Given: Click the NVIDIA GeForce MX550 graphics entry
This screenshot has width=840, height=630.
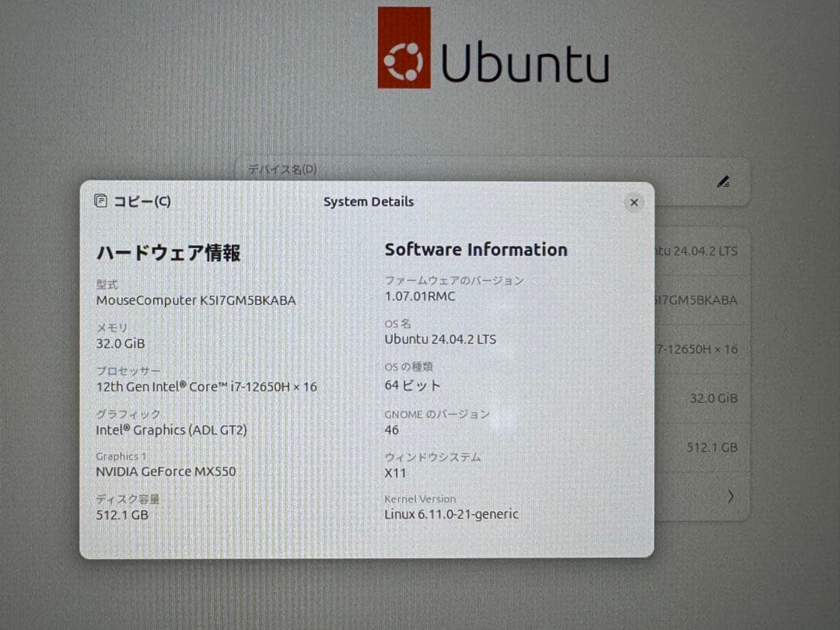Looking at the screenshot, I should pyautogui.click(x=166, y=471).
